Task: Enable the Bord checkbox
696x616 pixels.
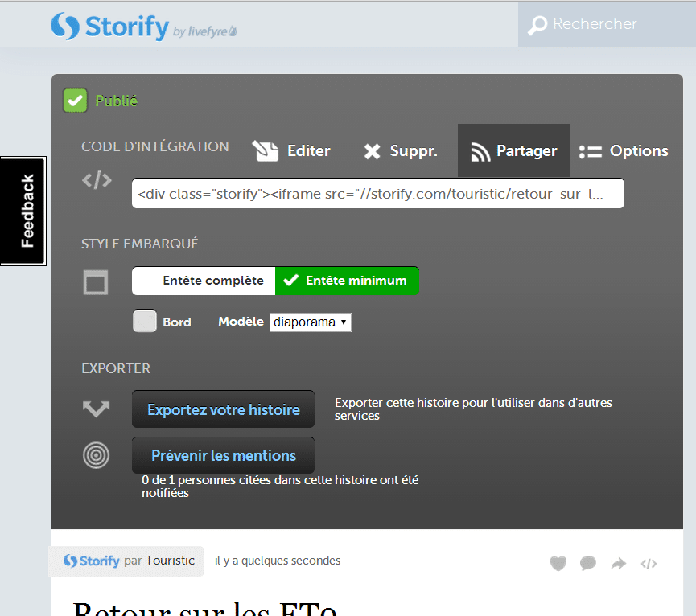Action: [145, 321]
